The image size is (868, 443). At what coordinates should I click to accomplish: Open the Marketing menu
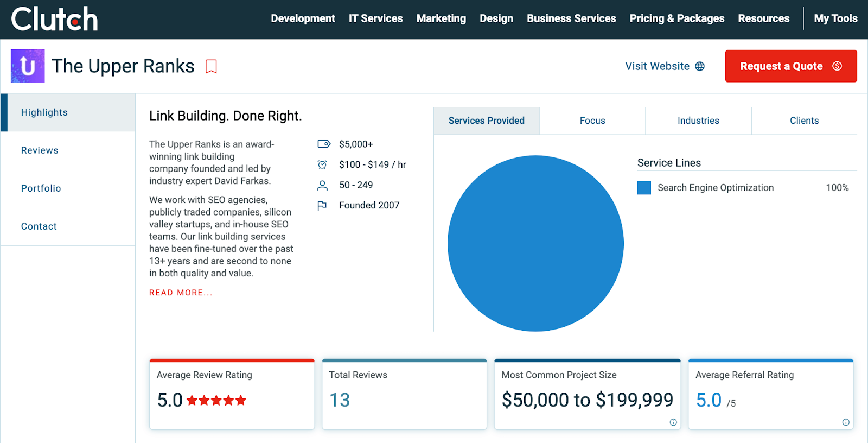coord(441,18)
